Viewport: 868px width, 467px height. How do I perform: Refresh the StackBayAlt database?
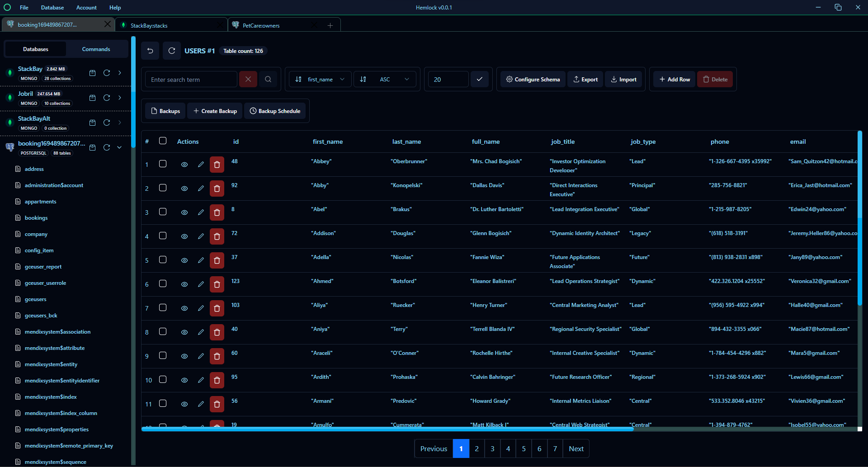pos(107,123)
